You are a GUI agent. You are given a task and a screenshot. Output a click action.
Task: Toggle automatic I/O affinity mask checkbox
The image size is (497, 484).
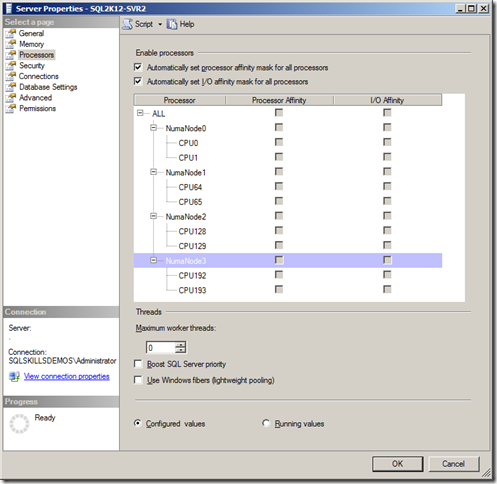138,81
